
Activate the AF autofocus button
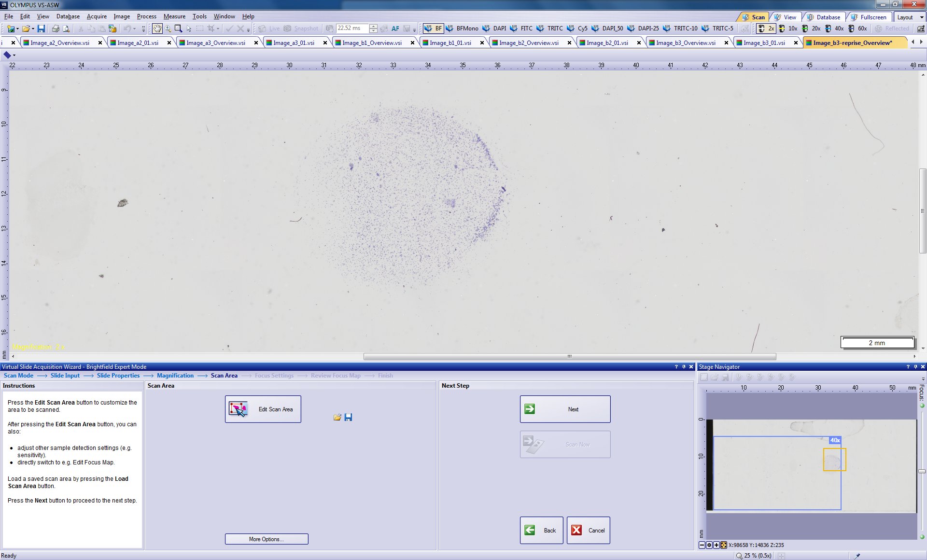tap(395, 28)
